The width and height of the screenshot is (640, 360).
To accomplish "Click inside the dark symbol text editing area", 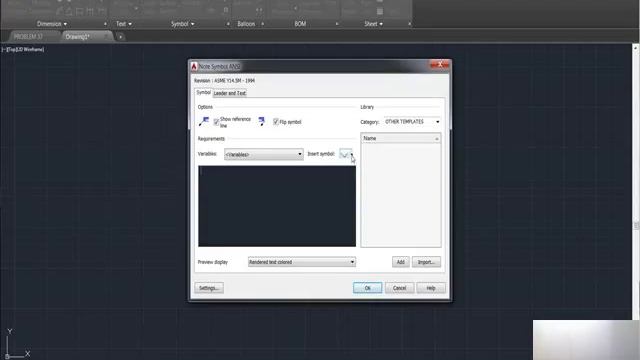I will (277, 206).
